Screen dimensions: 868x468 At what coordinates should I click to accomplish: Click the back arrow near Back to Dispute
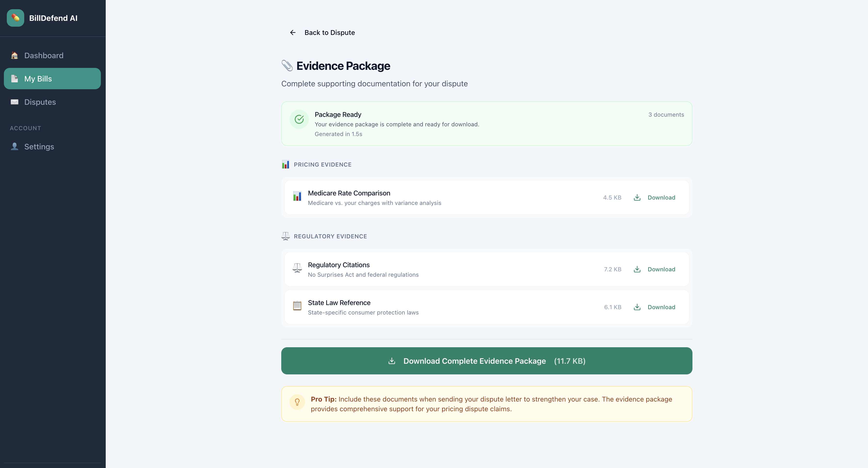point(292,32)
